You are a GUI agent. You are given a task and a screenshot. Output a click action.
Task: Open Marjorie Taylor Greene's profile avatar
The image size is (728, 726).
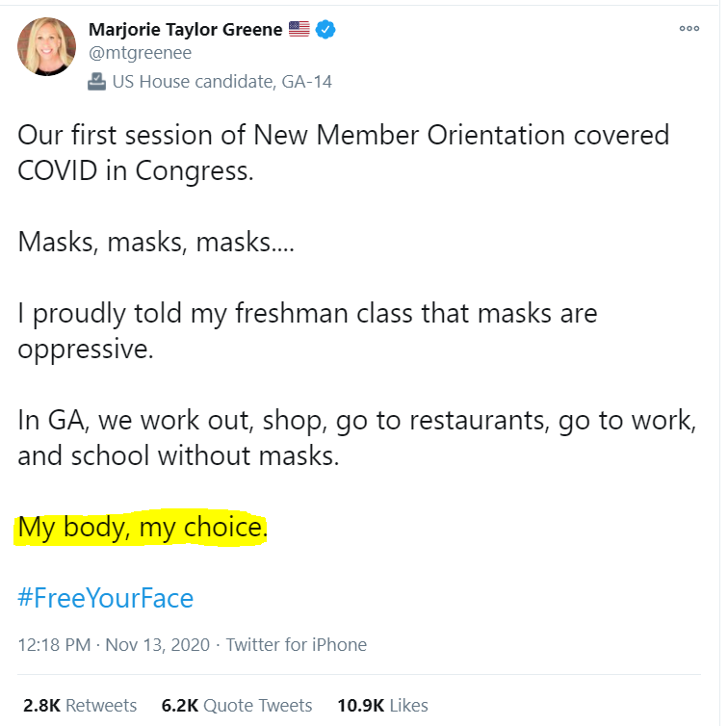46,46
